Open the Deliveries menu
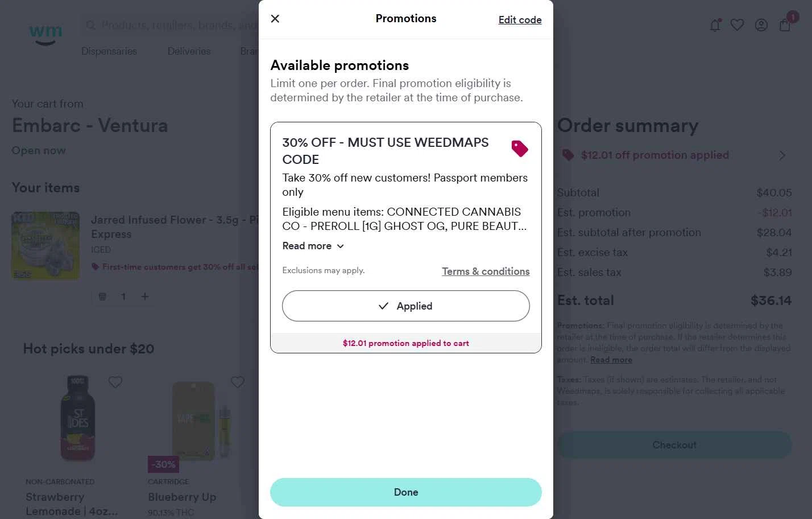Screen dimensions: 812x519 coord(189,51)
